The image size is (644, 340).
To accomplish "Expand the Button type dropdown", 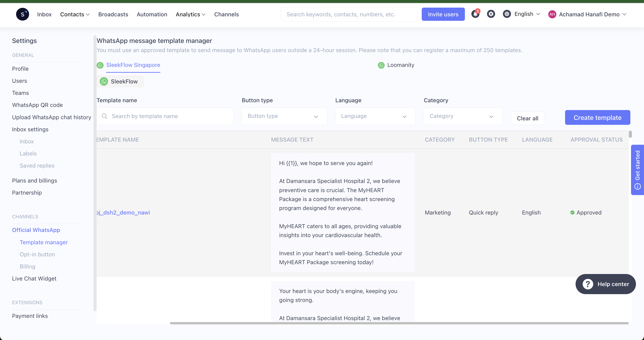I will [x=283, y=115].
